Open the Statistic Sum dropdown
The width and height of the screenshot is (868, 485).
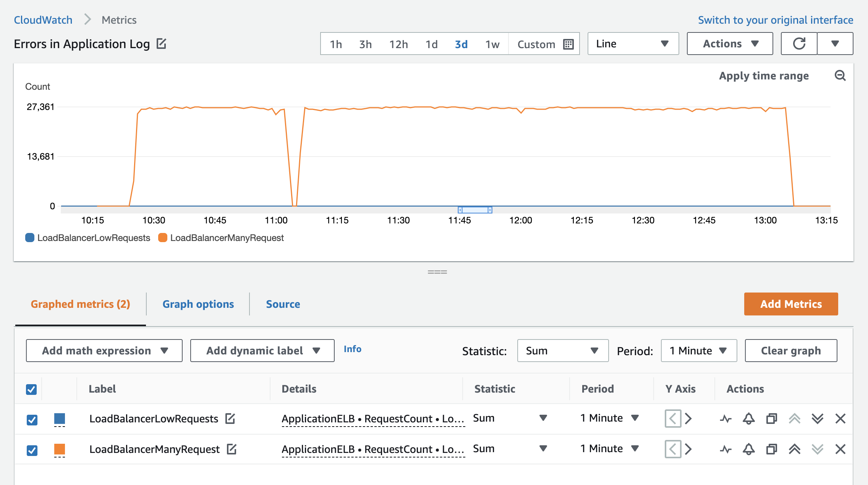tap(562, 351)
